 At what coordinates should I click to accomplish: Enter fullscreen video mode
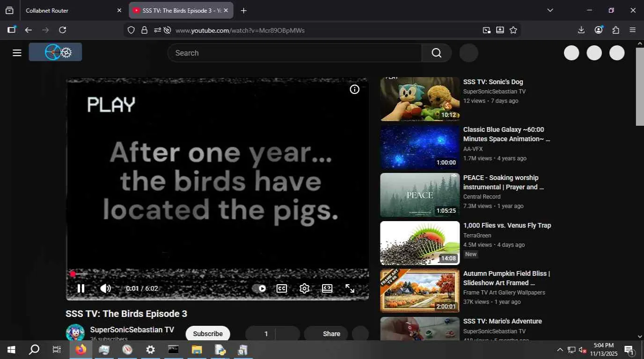[x=350, y=288]
